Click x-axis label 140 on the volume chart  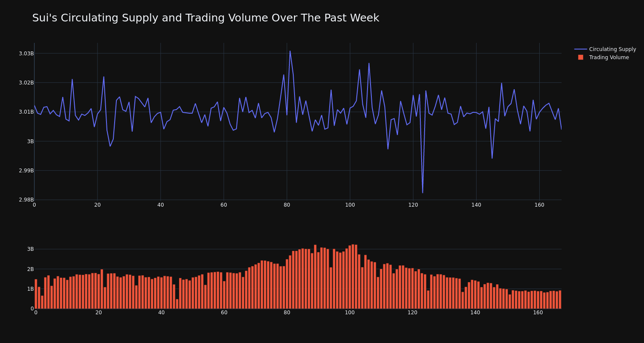[x=475, y=313]
